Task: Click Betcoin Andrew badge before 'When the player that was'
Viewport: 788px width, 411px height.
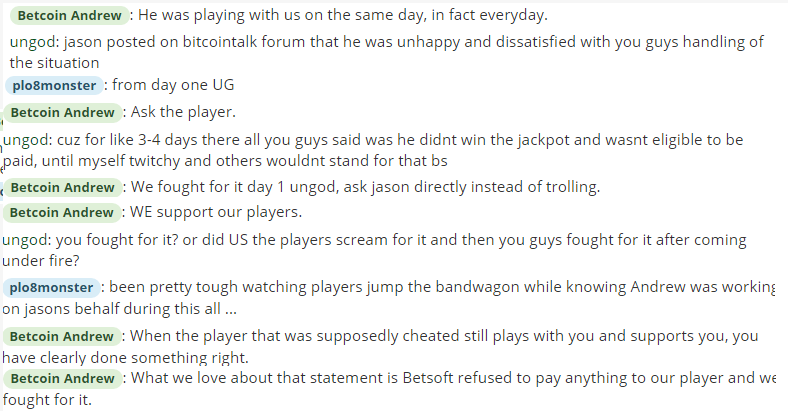Action: [x=62, y=337]
